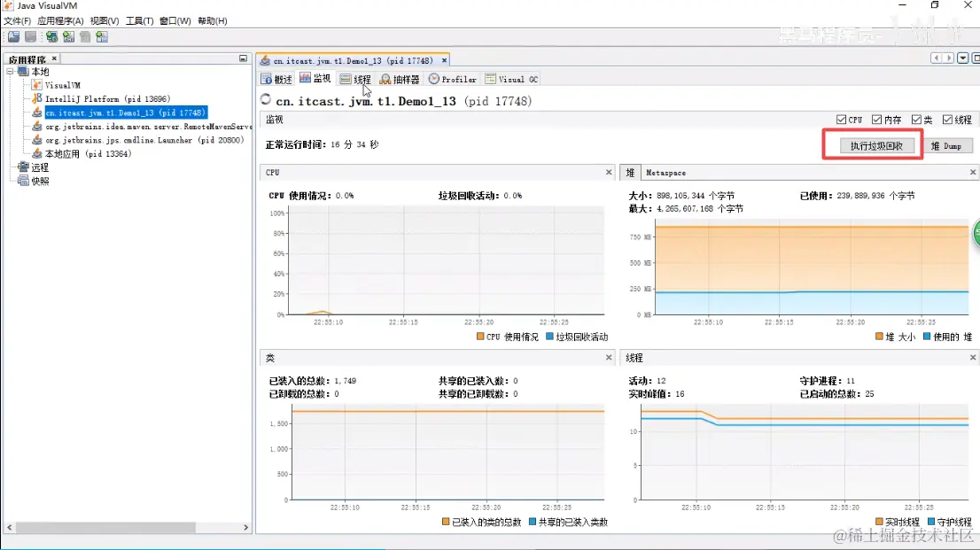The image size is (980, 550).
Task: Click the Load Snapshot toolbar icon
Action: pos(14,37)
